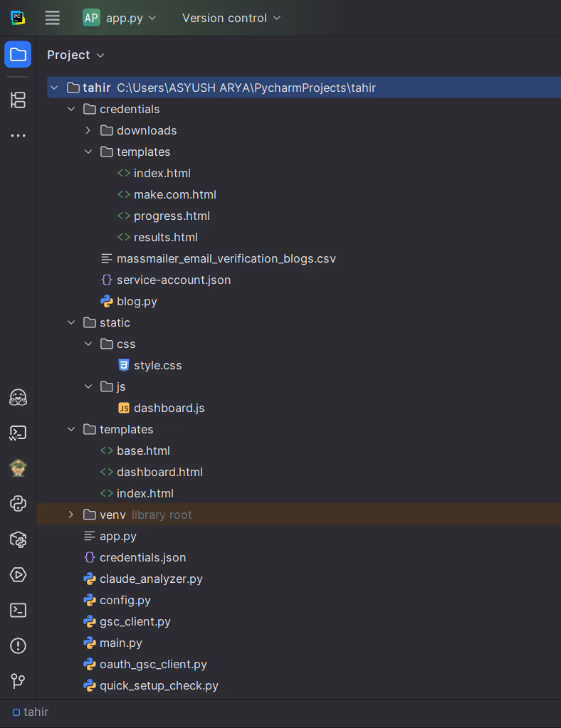This screenshot has width=561, height=728.
Task: Collapse the tahir root folder
Action: tap(54, 88)
